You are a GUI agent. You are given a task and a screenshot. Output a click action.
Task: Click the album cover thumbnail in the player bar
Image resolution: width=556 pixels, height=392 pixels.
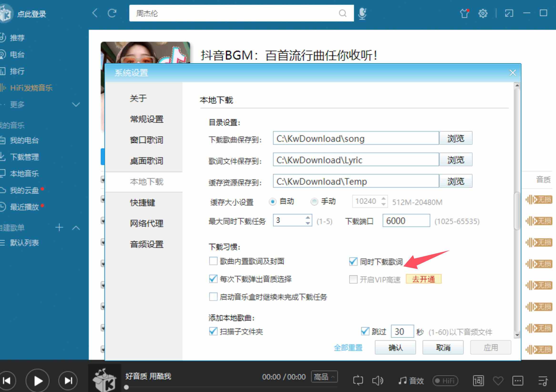(x=105, y=378)
